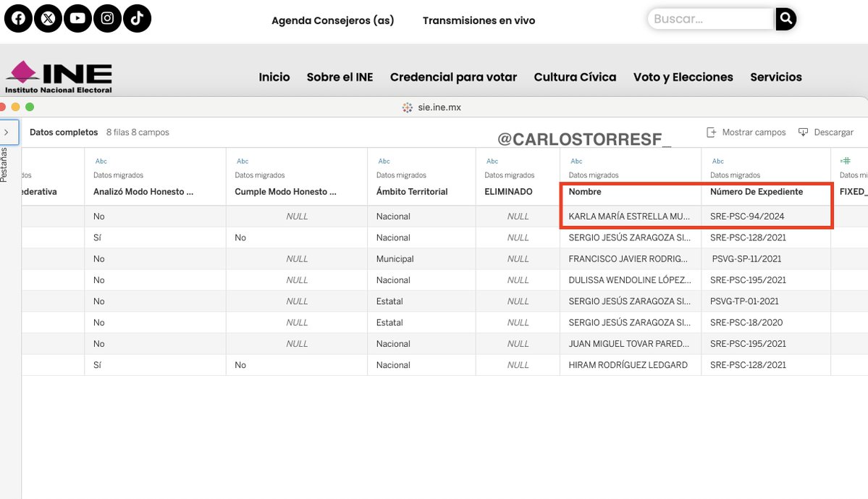
Task: Click the Cumple Modo Honesto column header
Action: click(285, 192)
